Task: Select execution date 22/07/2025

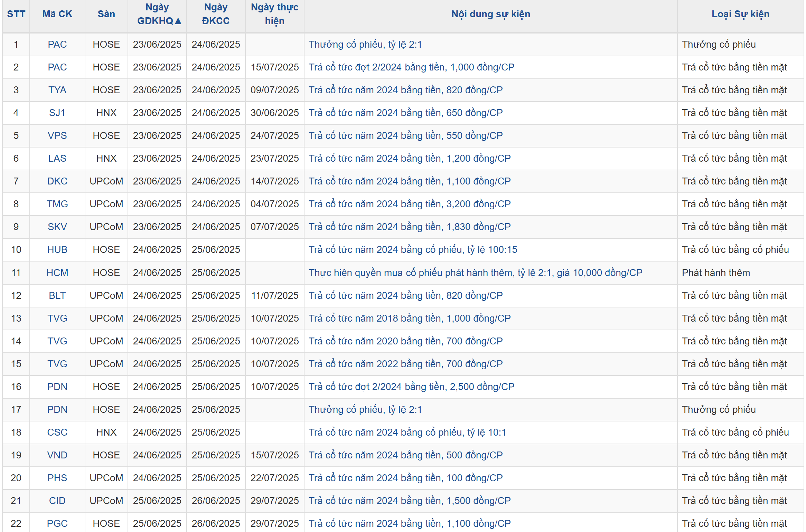Action: coord(275,478)
